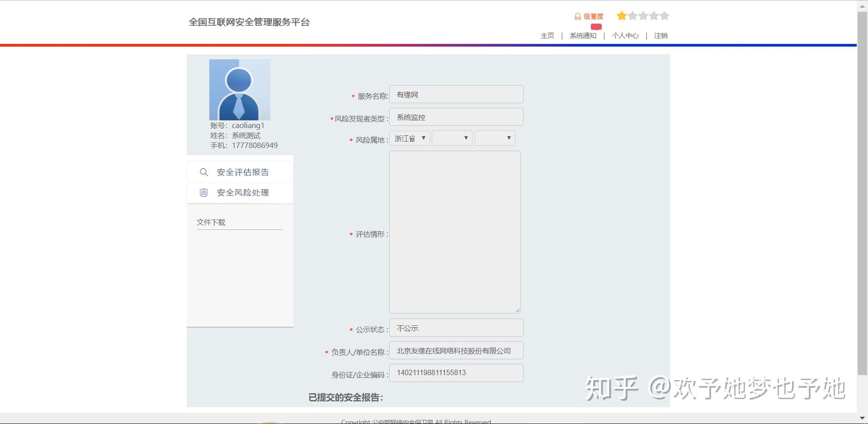Open 个人中心 from top navigation
This screenshot has width=868, height=424.
tap(625, 36)
